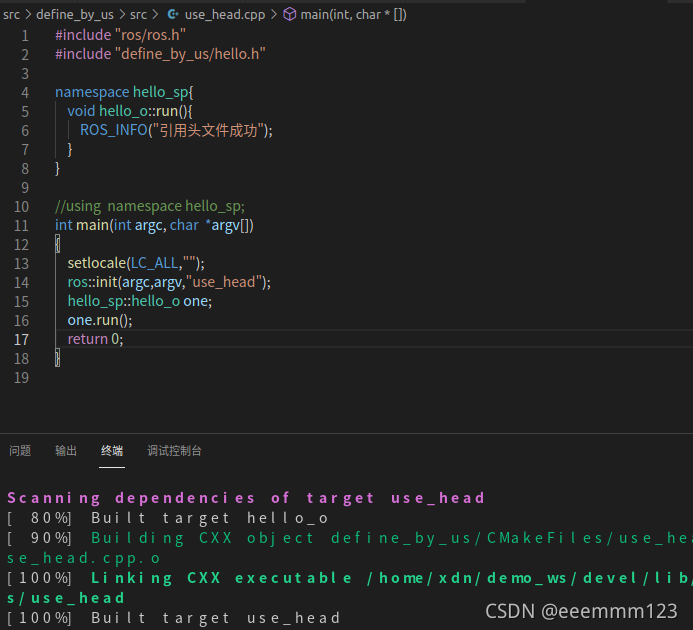Select the 终端 (Terminal) panel tab

[112, 451]
